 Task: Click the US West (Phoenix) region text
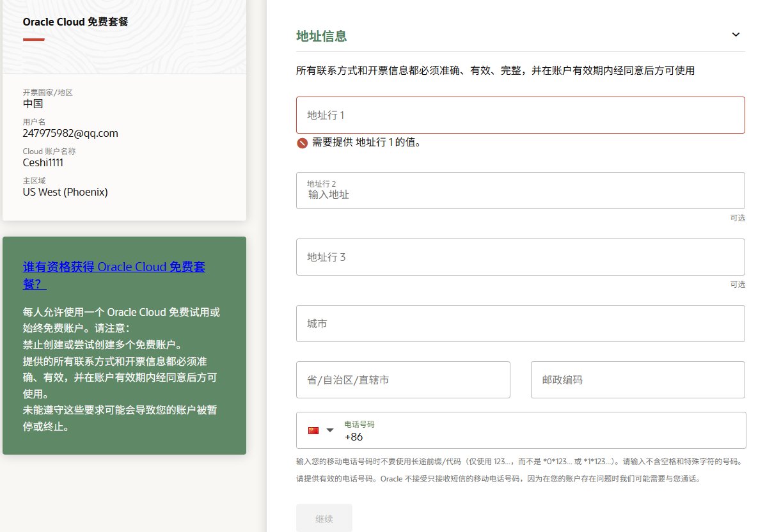coord(65,192)
